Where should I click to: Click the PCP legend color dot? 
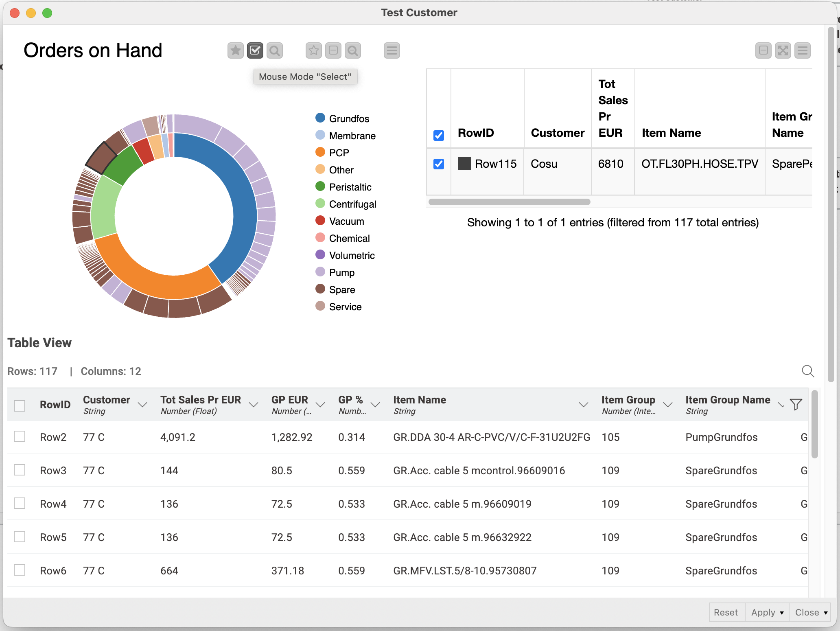pos(320,152)
